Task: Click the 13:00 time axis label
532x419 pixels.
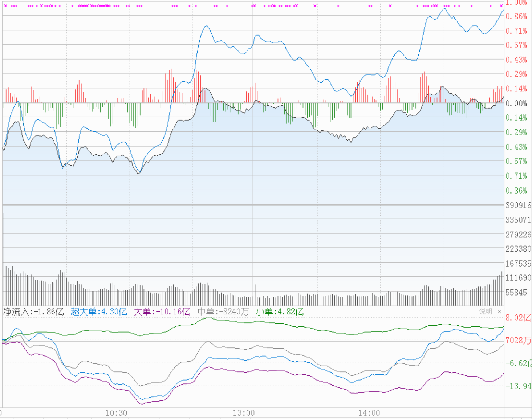Action: pos(244,413)
